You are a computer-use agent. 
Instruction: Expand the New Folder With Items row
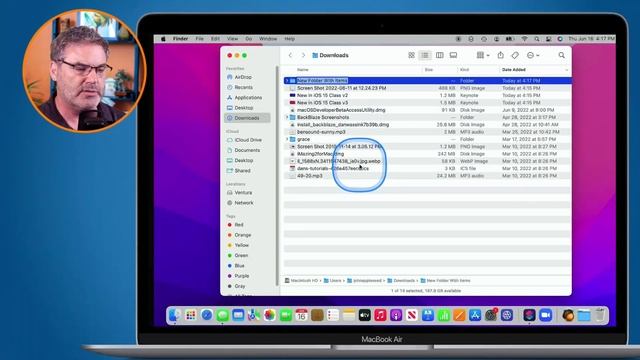coord(287,81)
